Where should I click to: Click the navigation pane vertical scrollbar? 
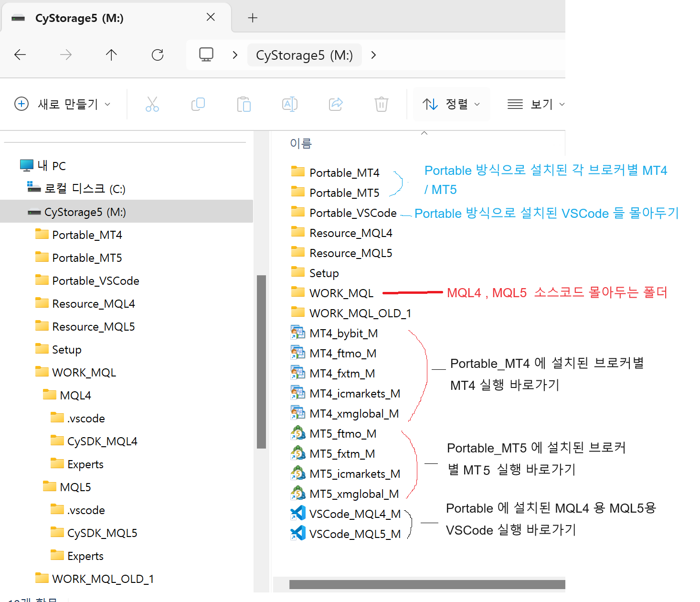[261, 362]
